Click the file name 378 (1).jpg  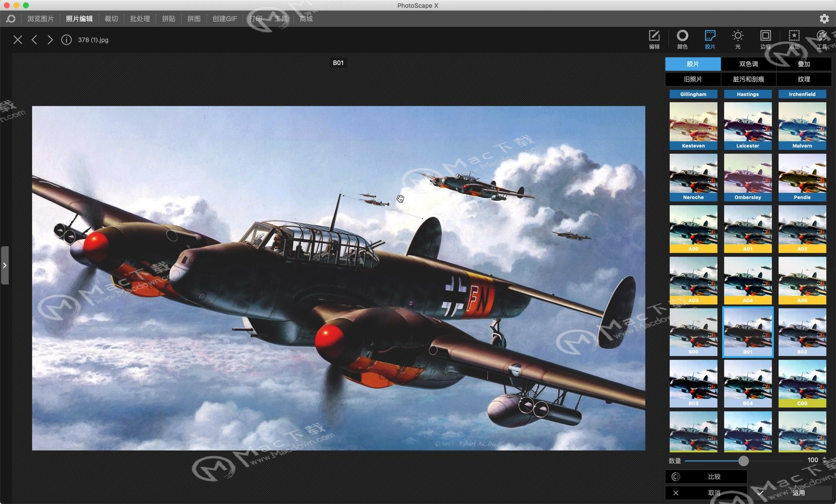tap(93, 40)
